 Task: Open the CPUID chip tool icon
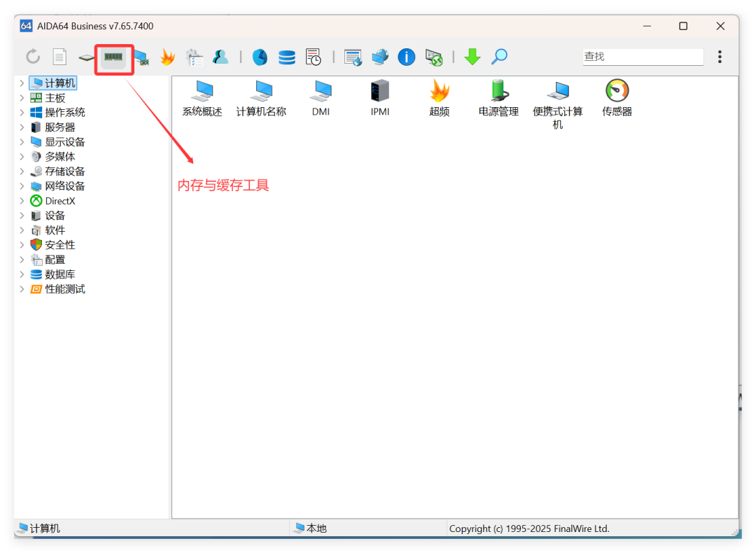[86, 58]
